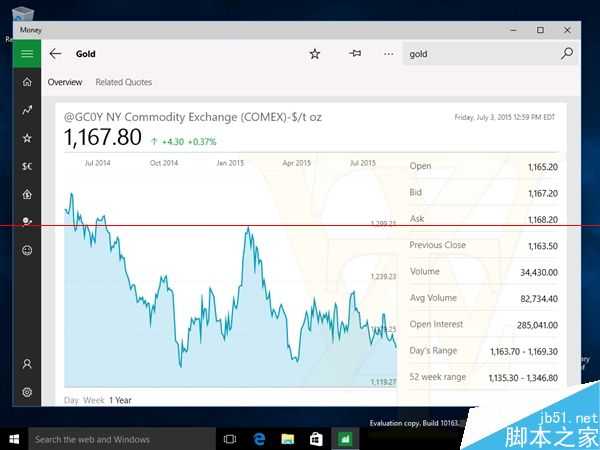
Task: Click the Previous Close value 1,163.50
Action: click(543, 246)
